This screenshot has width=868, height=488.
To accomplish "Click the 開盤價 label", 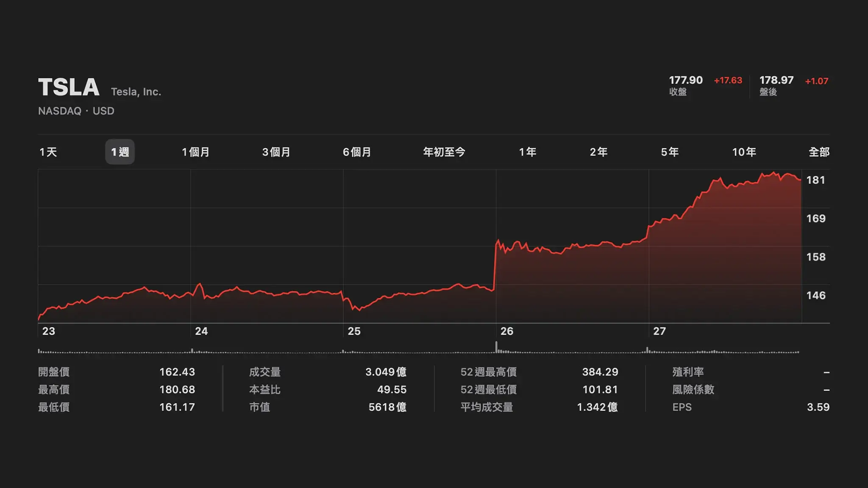I will click(54, 372).
